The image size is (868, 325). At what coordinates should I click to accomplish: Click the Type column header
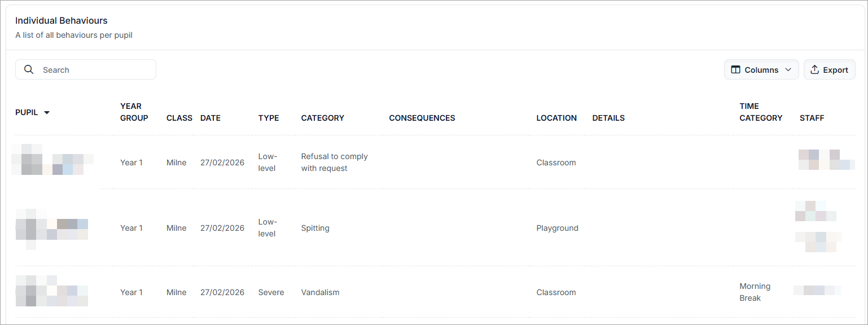(x=269, y=118)
